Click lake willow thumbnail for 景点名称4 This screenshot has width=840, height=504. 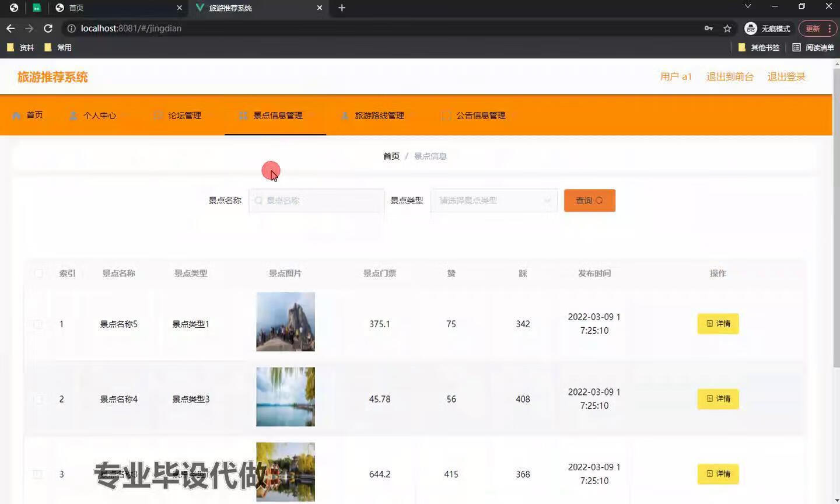(x=285, y=397)
